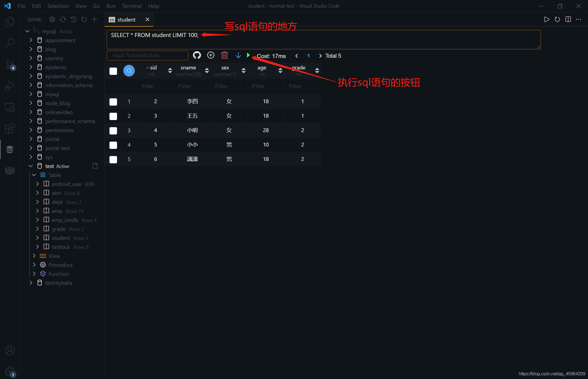Open the Terminal menu
Viewport: 588px width, 379px height.
tap(132, 6)
